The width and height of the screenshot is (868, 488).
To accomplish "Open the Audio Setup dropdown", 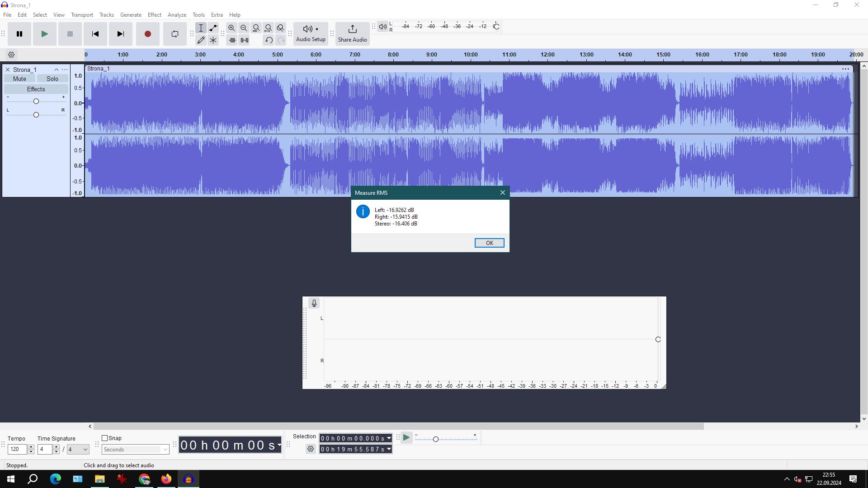I will coord(311,34).
